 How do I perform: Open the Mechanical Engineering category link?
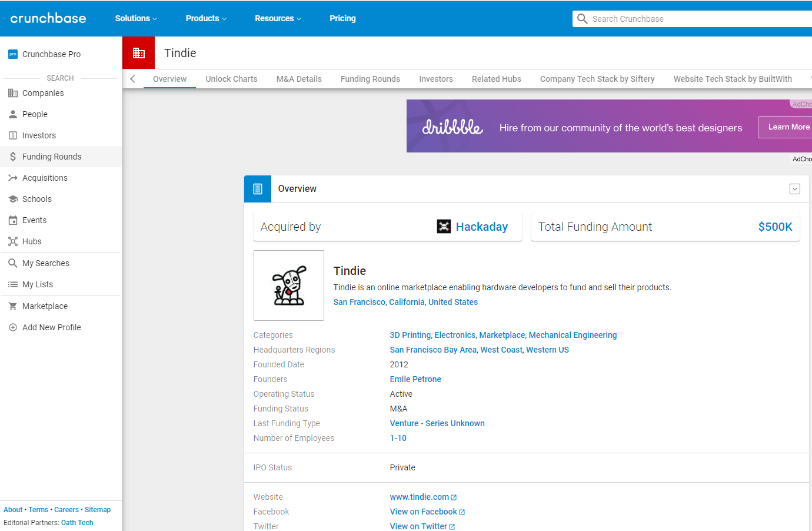click(x=573, y=335)
